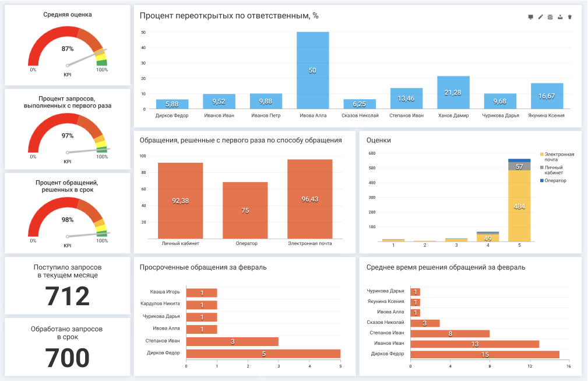Image resolution: width=588 pixels, height=381 pixels.
Task: Click the first-time requests gauge showing 97%
Action: [x=68, y=134]
